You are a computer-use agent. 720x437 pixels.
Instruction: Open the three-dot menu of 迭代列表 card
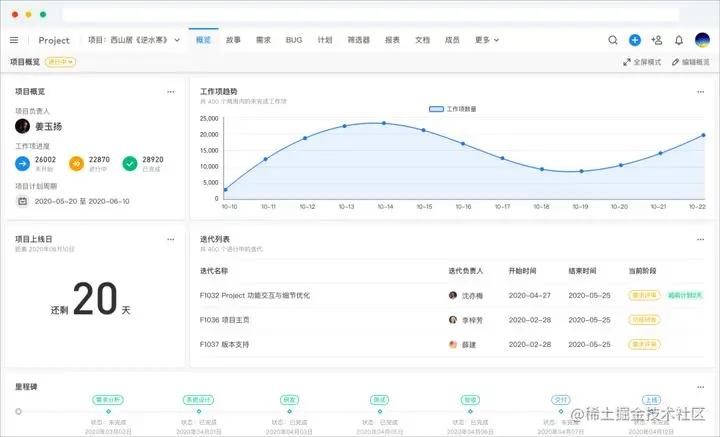coord(700,239)
